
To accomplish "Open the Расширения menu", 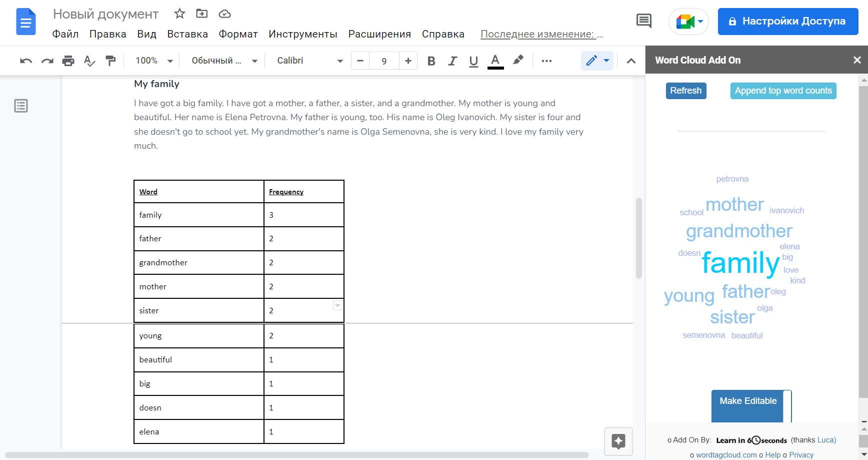I will tap(379, 34).
